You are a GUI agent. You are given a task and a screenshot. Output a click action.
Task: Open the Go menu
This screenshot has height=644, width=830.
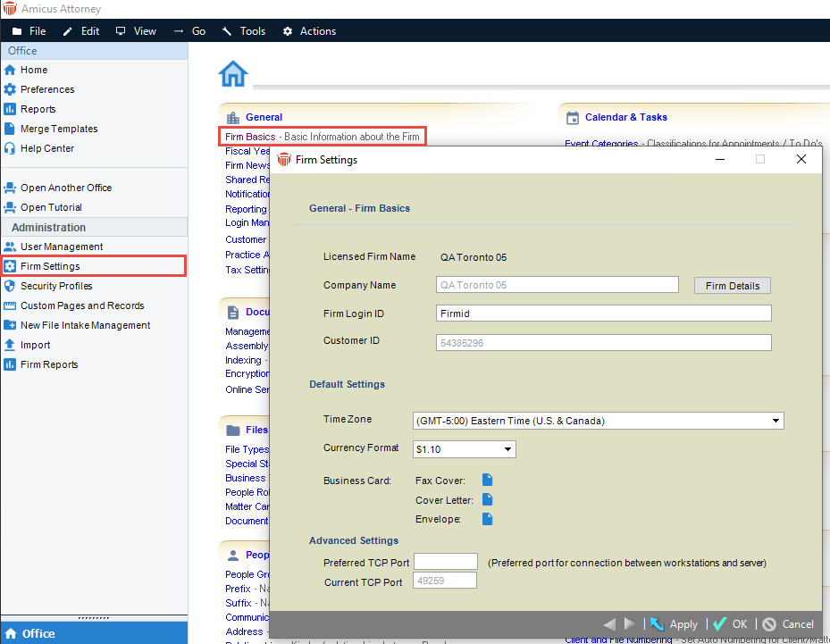pyautogui.click(x=189, y=31)
